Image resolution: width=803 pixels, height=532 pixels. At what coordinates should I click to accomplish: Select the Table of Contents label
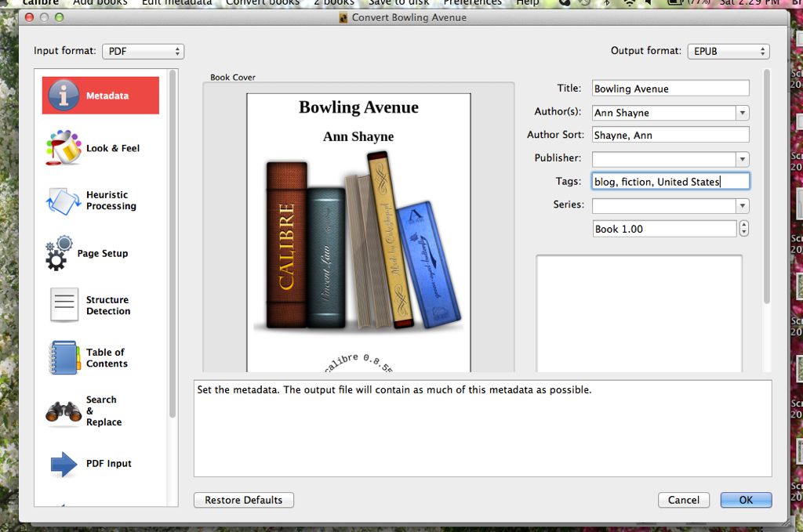click(107, 357)
